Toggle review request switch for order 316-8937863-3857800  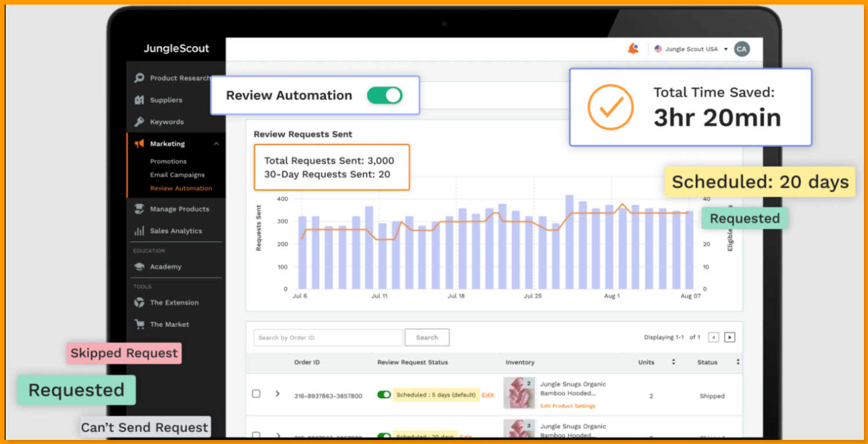[384, 395]
